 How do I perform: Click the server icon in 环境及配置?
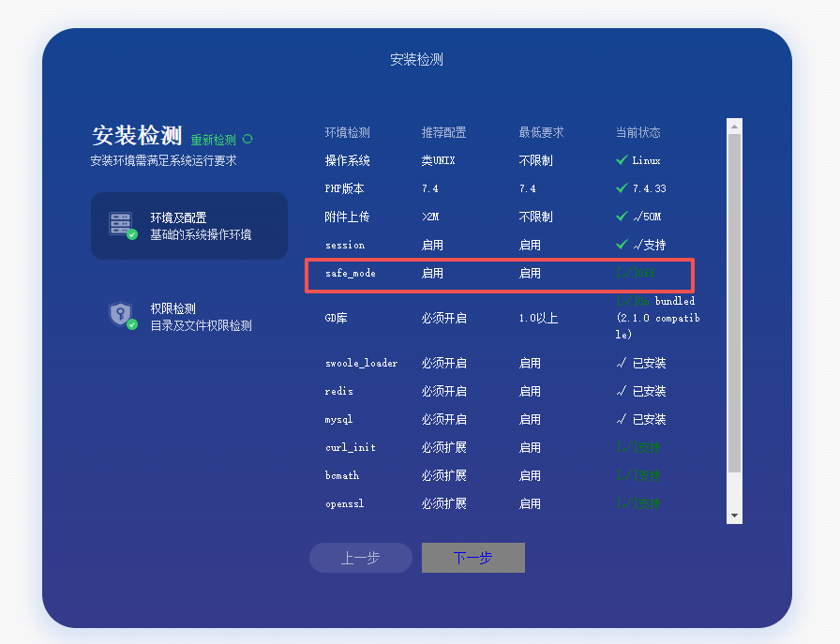click(x=122, y=224)
